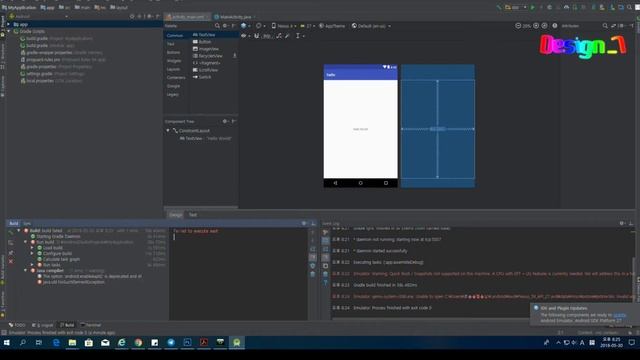This screenshot has height=360, width=640.
Task: Open the API version selector
Action: [308, 26]
